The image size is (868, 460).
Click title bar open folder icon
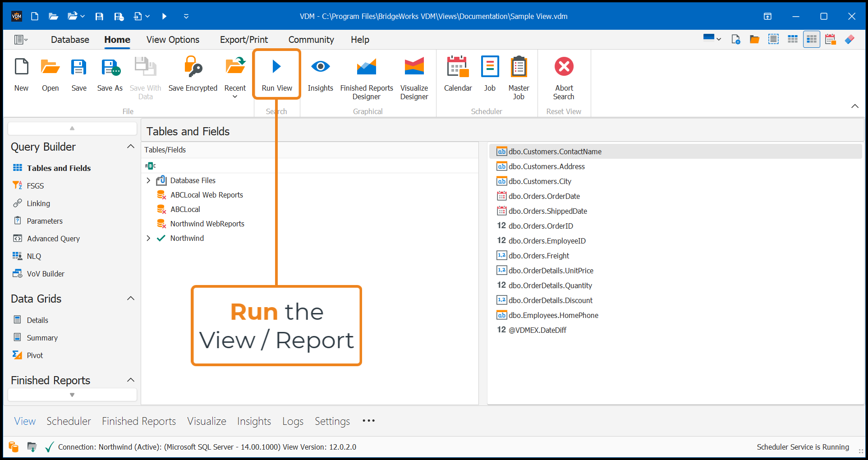[54, 16]
